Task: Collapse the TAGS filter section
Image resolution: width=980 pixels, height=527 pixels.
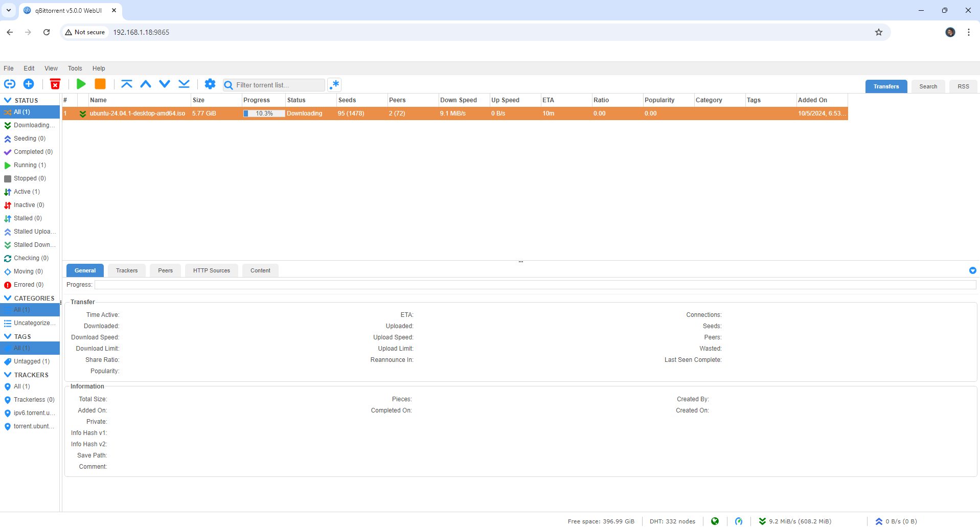Action: click(8, 336)
